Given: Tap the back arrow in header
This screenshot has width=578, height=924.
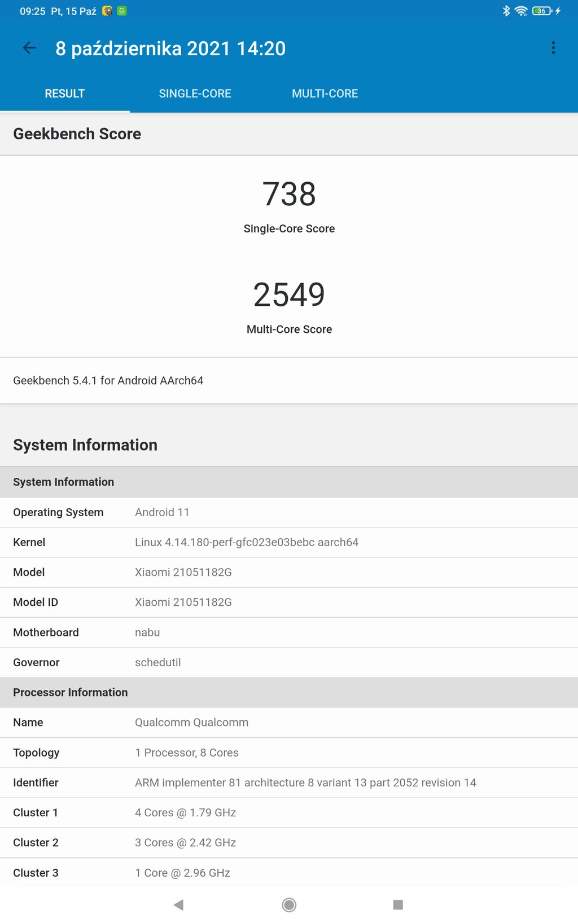Looking at the screenshot, I should [29, 49].
